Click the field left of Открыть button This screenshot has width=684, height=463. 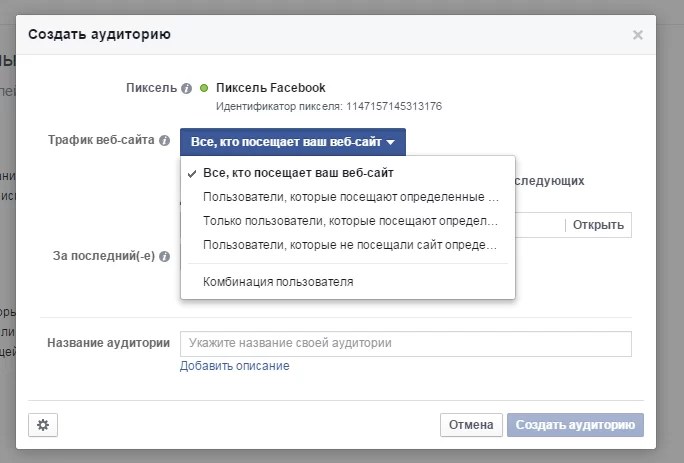coord(540,225)
